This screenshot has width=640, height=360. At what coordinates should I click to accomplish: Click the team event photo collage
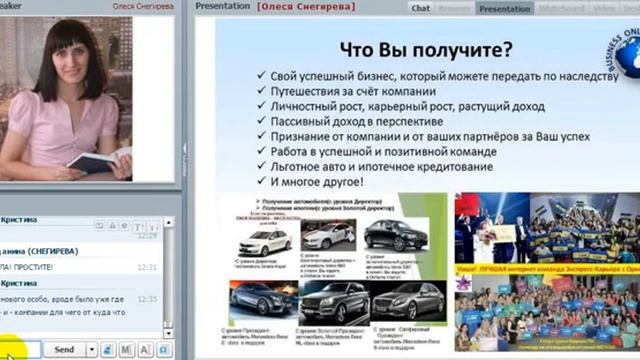[547, 272]
